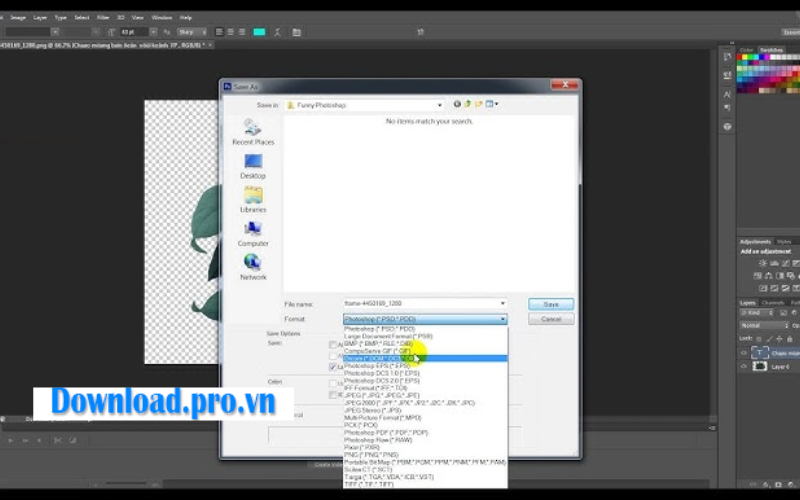This screenshot has width=800, height=500.
Task: Open font style dropdown arrow
Action: (x=96, y=32)
